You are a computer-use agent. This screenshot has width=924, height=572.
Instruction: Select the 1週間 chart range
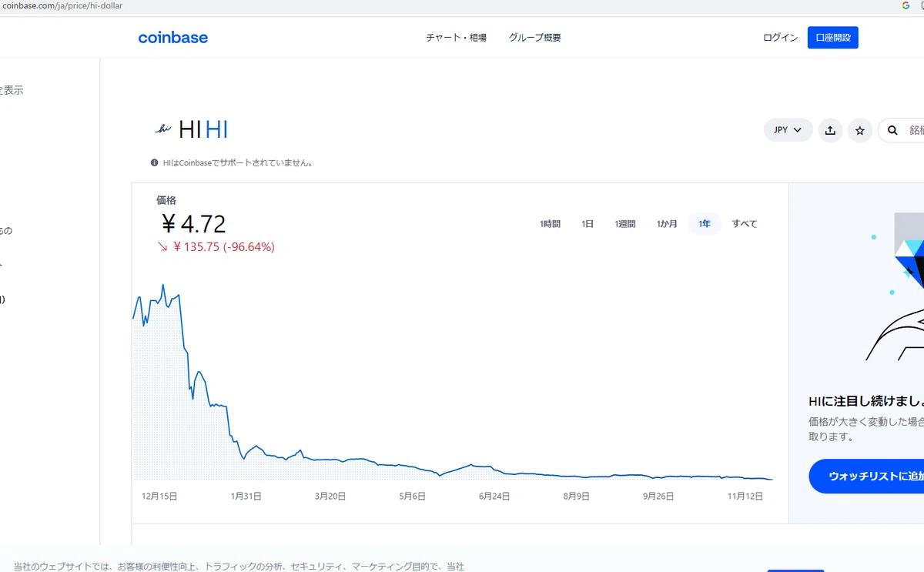pyautogui.click(x=625, y=224)
